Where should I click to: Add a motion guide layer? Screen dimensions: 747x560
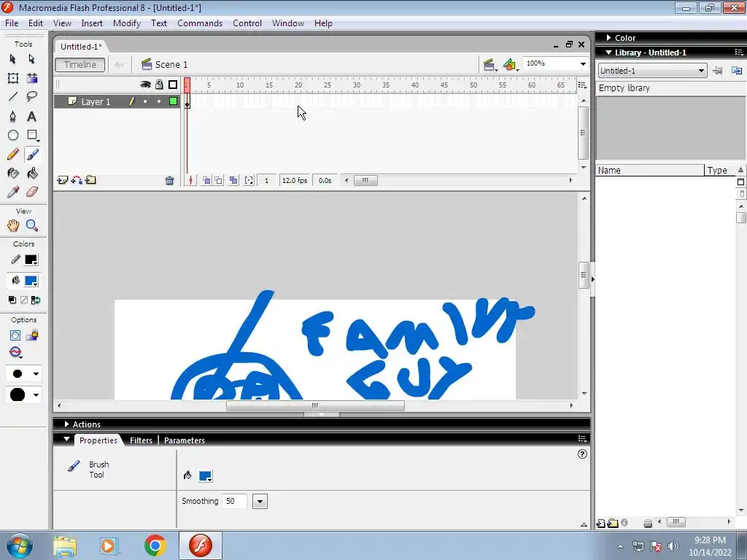pyautogui.click(x=77, y=180)
